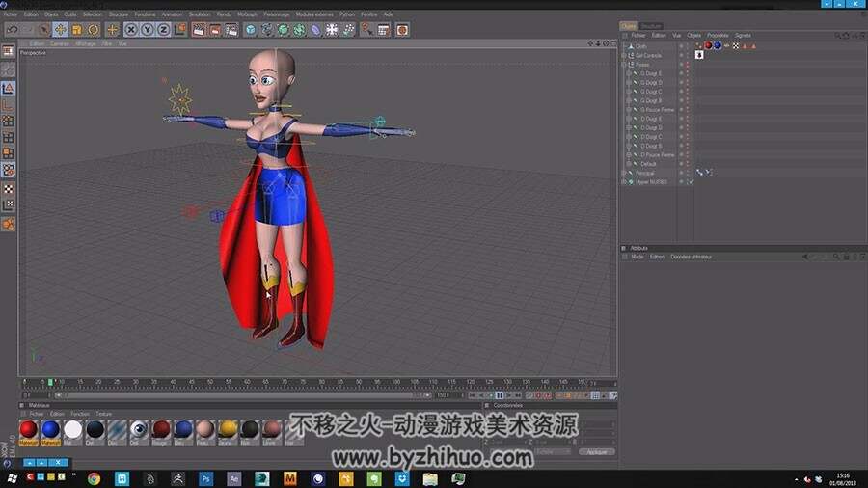Expand the Girl Controle object

point(624,55)
